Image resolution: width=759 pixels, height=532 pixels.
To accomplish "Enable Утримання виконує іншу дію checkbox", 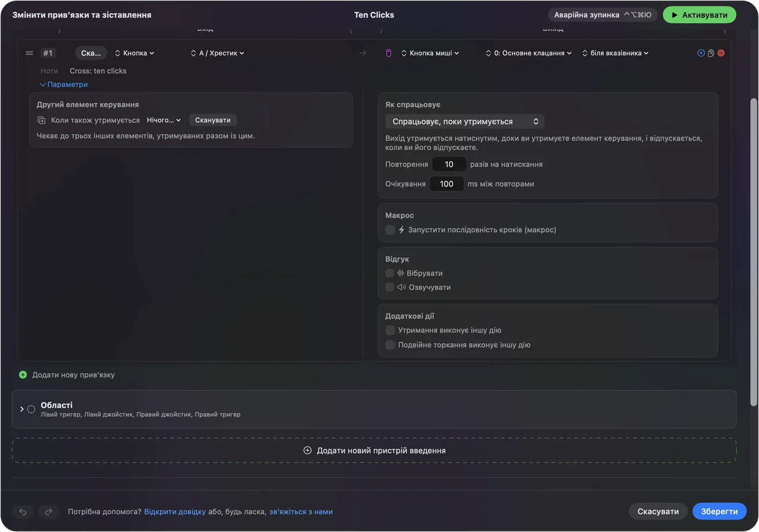I will click(x=390, y=330).
